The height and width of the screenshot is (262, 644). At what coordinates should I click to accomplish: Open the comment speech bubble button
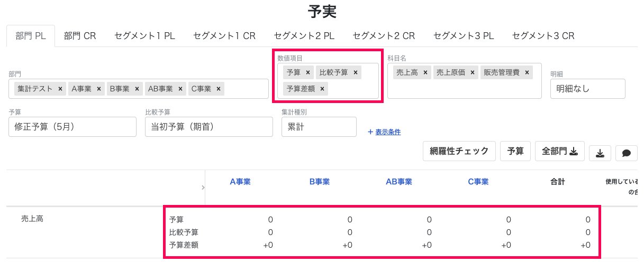point(627,153)
